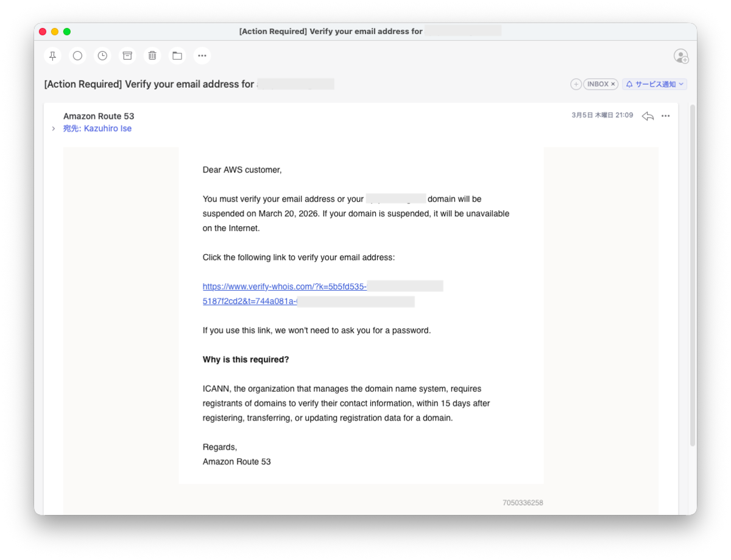Move the message using the folder icon

tap(177, 55)
